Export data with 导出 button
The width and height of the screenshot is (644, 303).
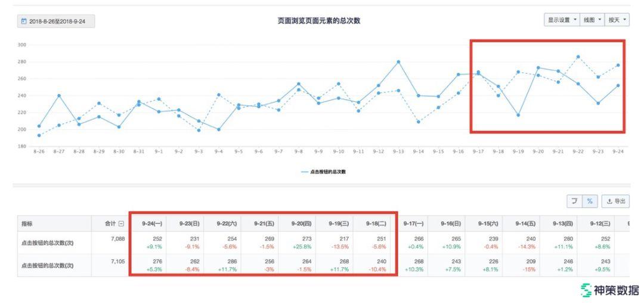(615, 202)
